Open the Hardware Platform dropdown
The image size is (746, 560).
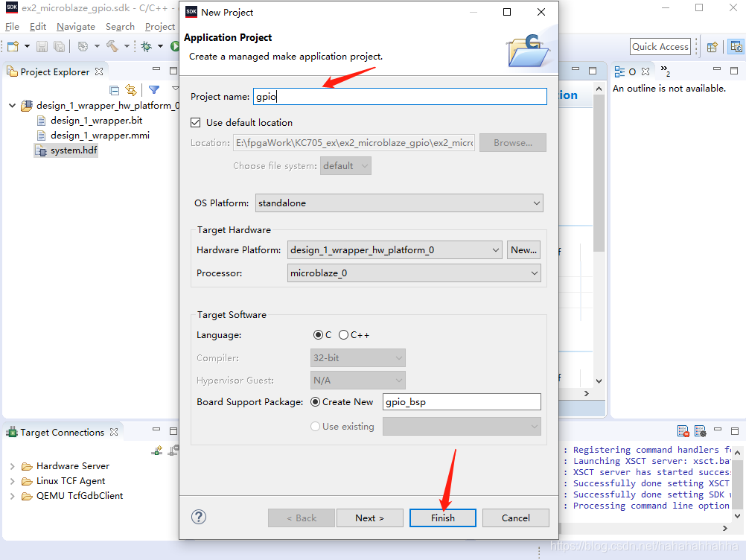tap(395, 249)
